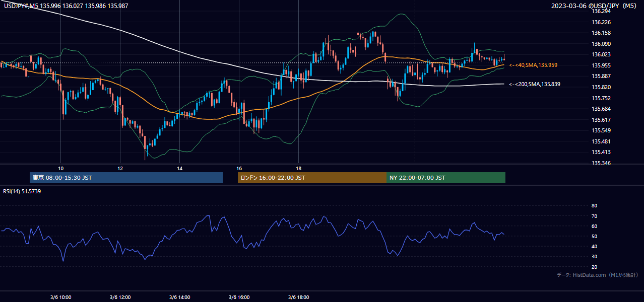Image resolution: width=644 pixels, height=302 pixels.
Task: Click the HistData.com data source text
Action: click(x=597, y=275)
